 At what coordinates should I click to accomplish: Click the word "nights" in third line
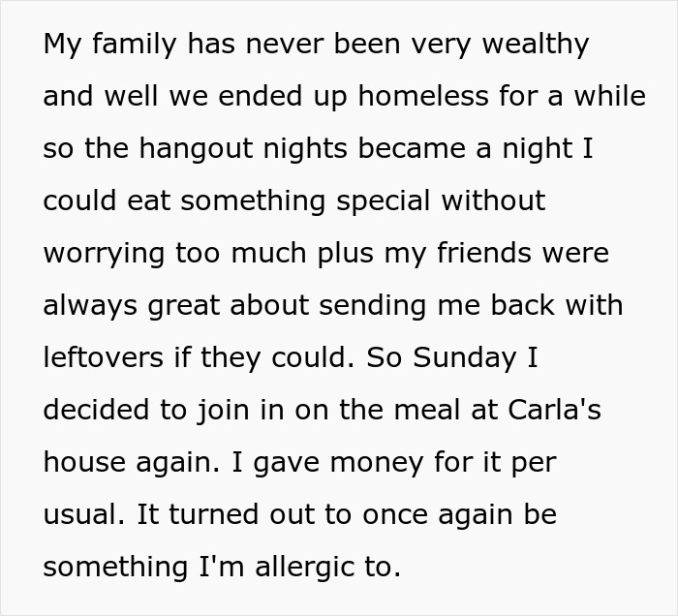point(305,149)
